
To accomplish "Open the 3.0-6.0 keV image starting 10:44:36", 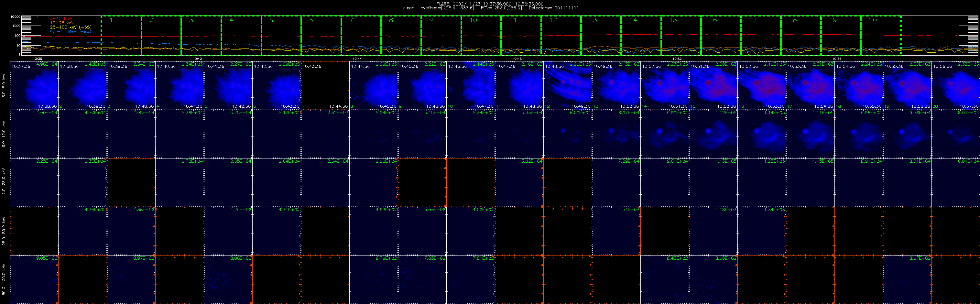I will point(374,85).
